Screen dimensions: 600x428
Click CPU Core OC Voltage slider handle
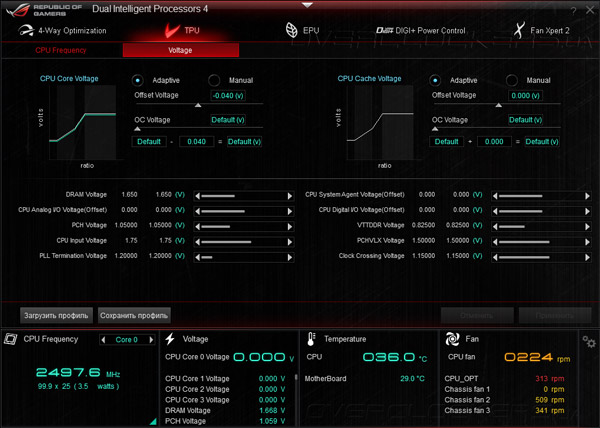point(137,129)
